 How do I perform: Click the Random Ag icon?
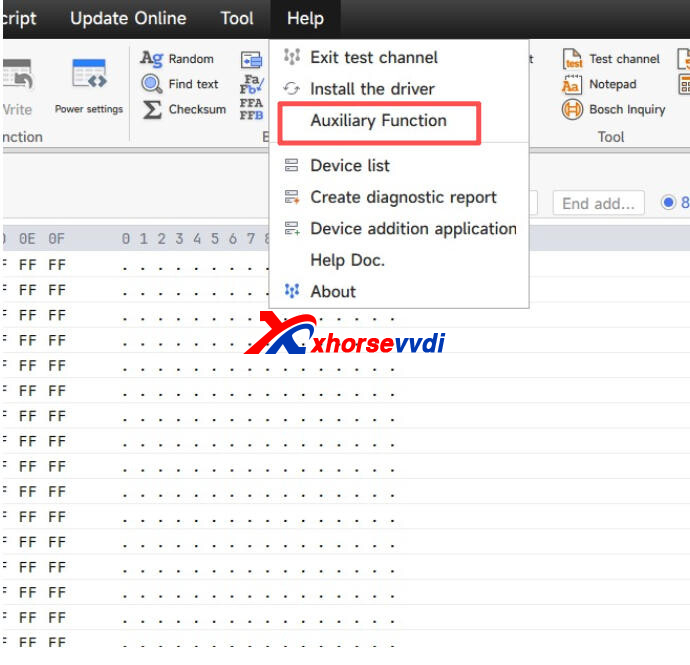point(152,59)
